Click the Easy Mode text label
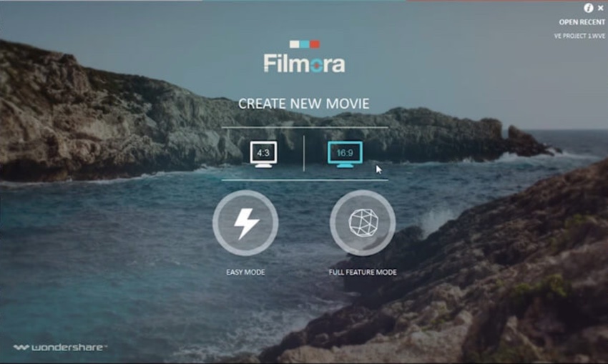 245,272
